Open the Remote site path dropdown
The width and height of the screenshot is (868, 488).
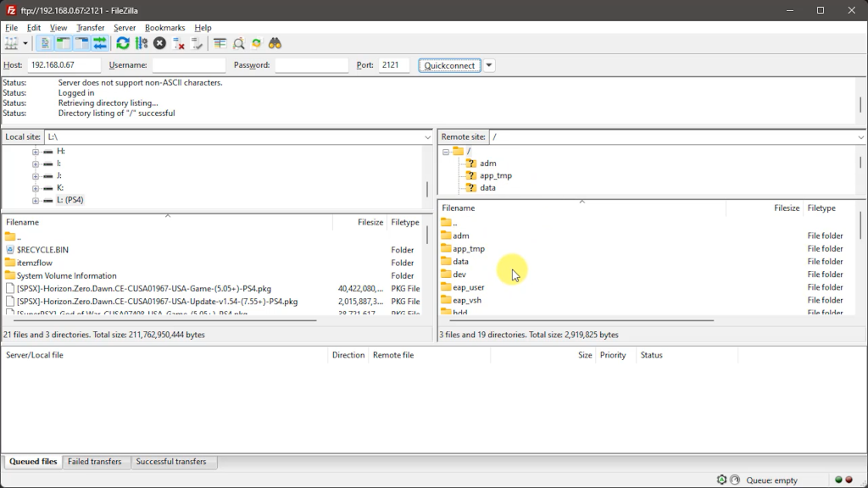tap(861, 137)
